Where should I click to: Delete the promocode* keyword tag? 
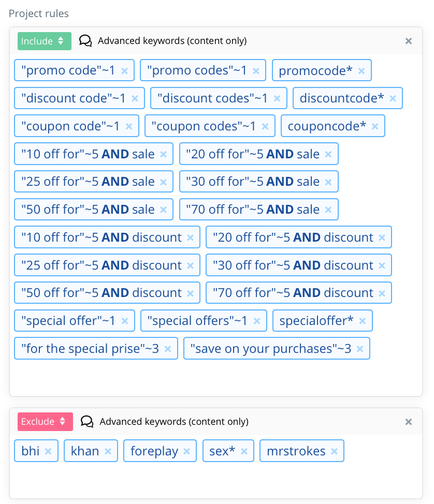(361, 71)
